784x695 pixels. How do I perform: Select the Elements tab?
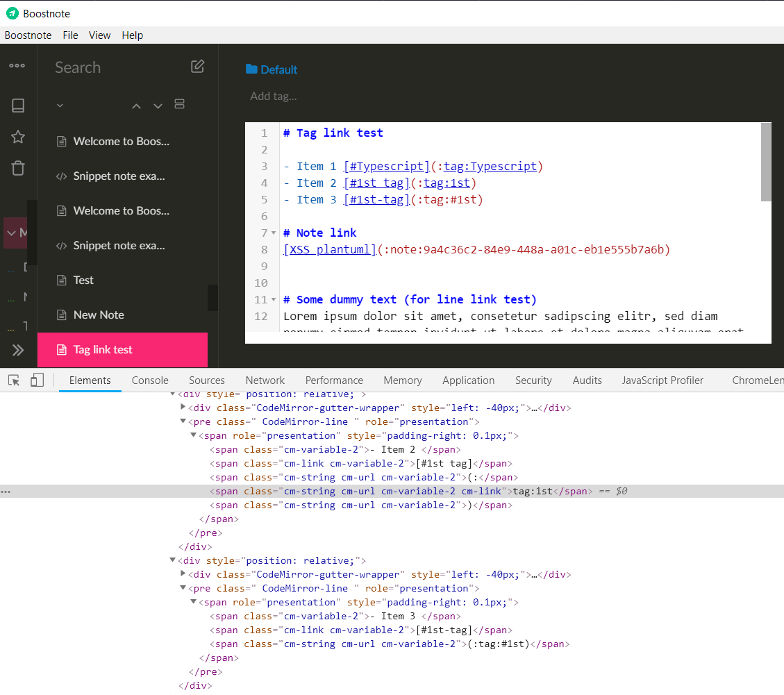90,380
